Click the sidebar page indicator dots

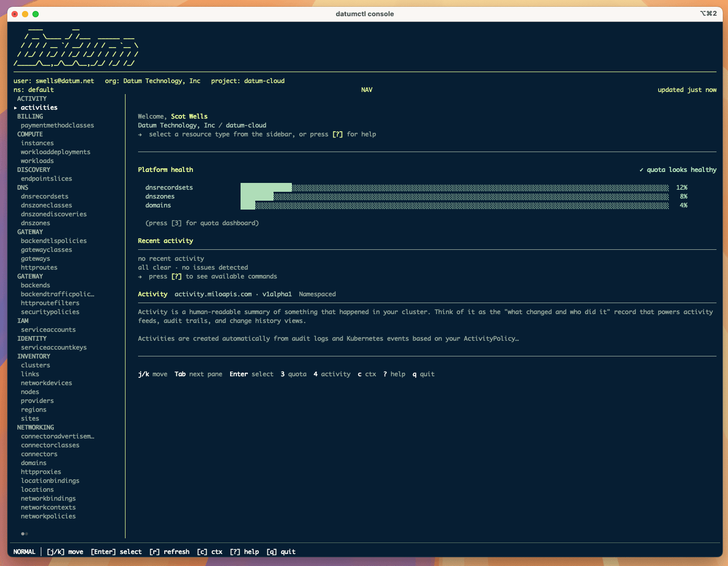[x=25, y=534]
